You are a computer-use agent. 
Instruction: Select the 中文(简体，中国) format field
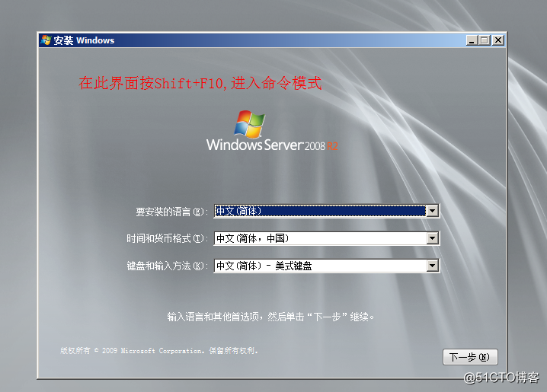[x=327, y=238]
